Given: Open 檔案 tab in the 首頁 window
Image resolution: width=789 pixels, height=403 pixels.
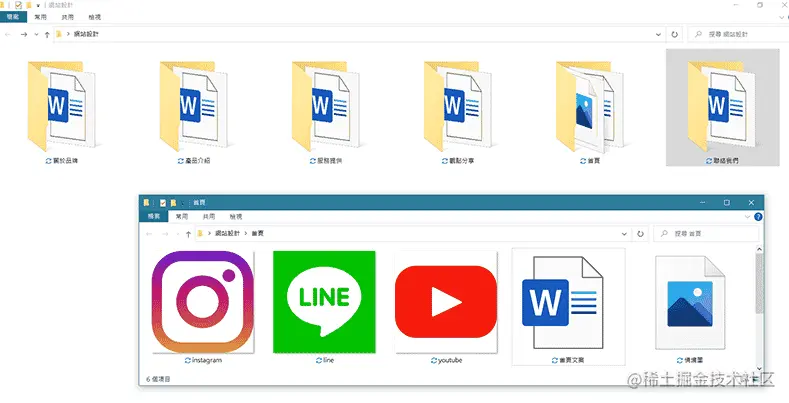Looking at the screenshot, I should tap(153, 216).
